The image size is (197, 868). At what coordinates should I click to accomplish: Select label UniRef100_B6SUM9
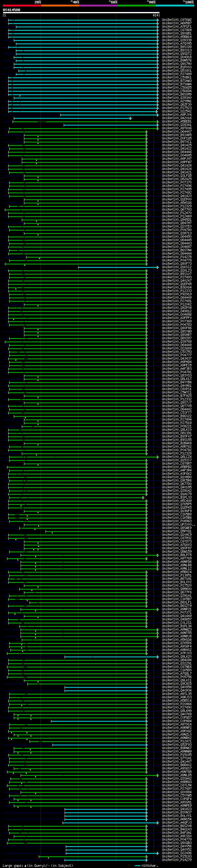(177, 94)
